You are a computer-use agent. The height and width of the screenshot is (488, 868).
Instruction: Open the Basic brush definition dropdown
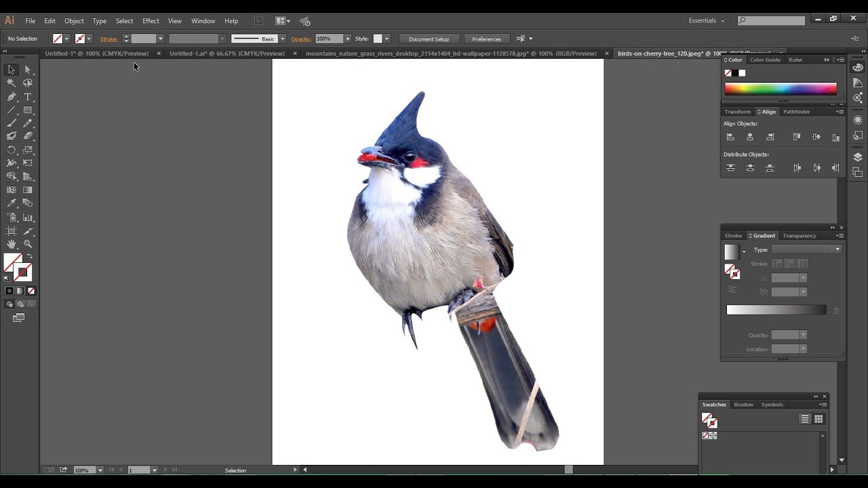point(283,39)
